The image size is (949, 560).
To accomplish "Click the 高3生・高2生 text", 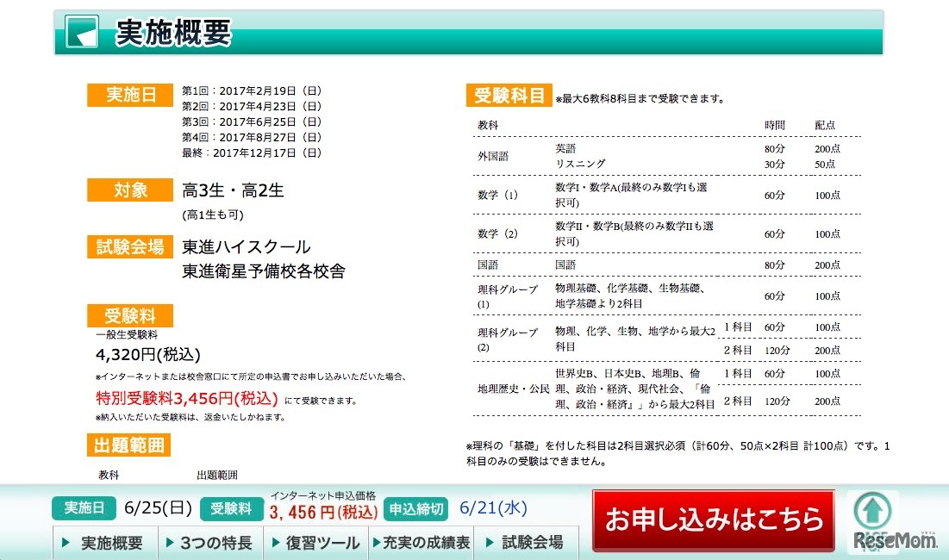I will coord(233,190).
